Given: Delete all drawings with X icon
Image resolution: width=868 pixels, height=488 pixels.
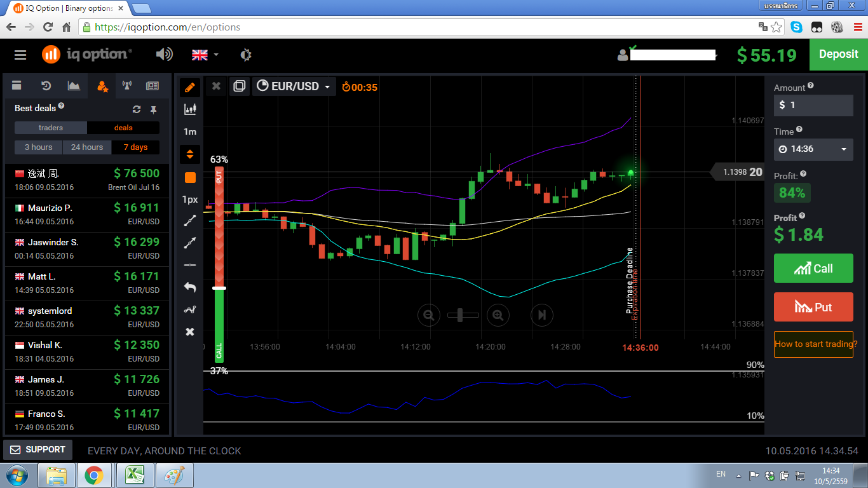Looking at the screenshot, I should [x=189, y=332].
